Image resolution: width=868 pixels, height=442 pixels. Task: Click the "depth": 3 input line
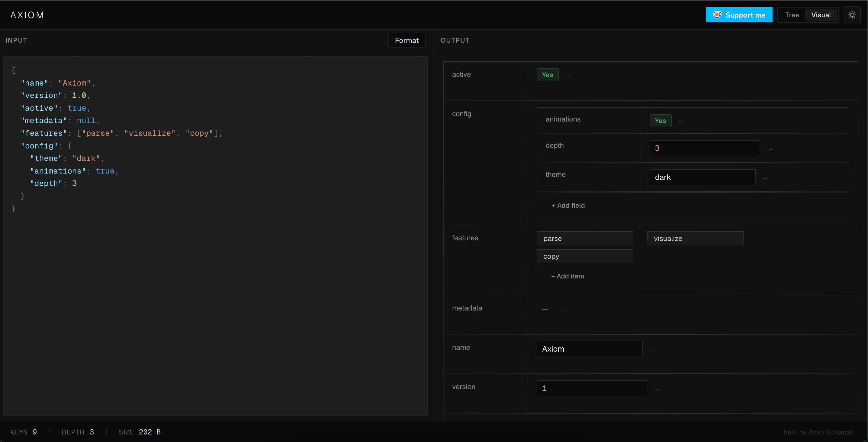coord(53,183)
